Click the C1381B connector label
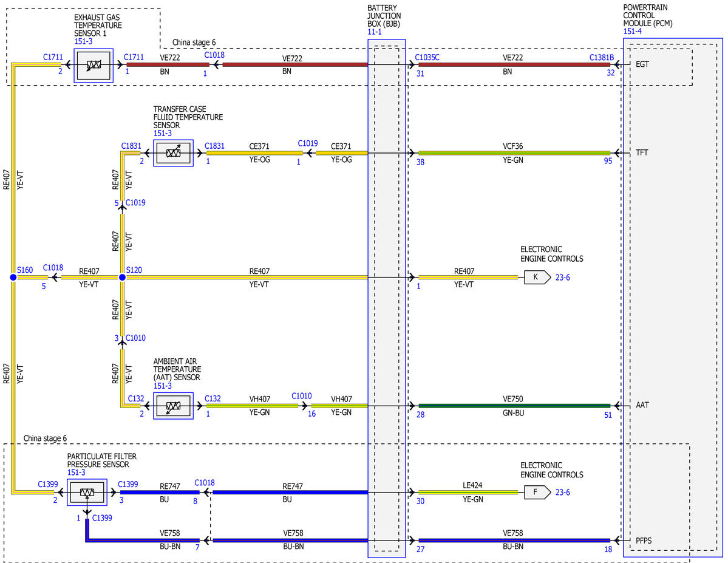Screen dimensions: 728x563 pyautogui.click(x=602, y=57)
